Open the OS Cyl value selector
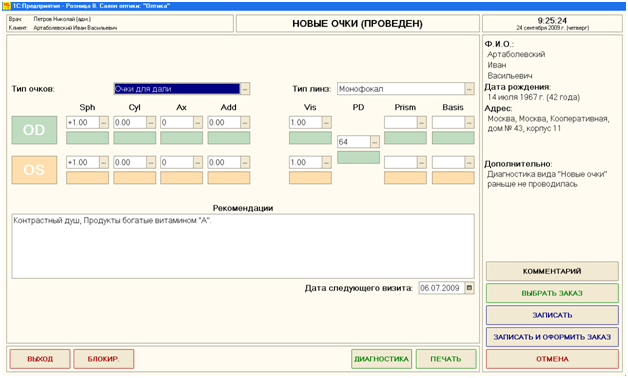This screenshot has width=628, height=378. coord(151,162)
